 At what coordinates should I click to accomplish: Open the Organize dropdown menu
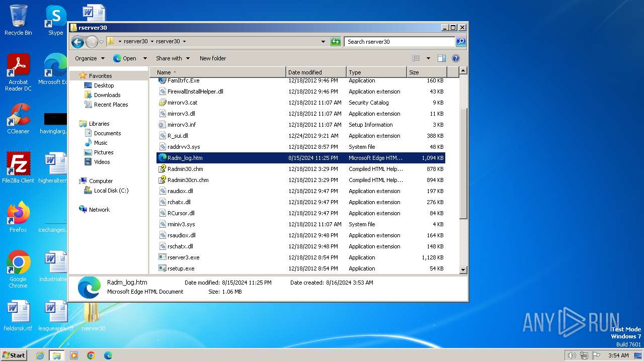point(90,58)
